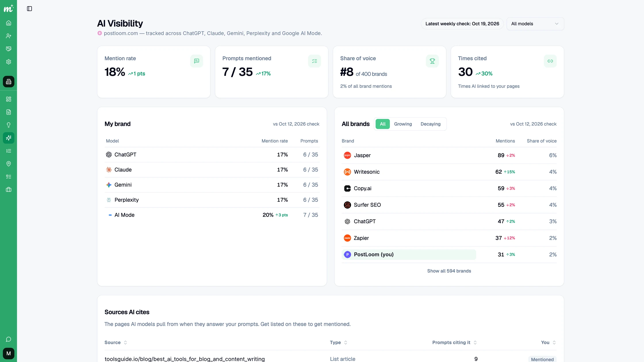Click the Mention rate message icon

tap(197, 61)
